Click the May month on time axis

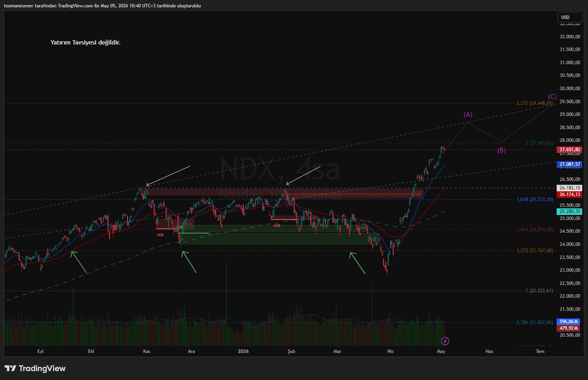441,351
